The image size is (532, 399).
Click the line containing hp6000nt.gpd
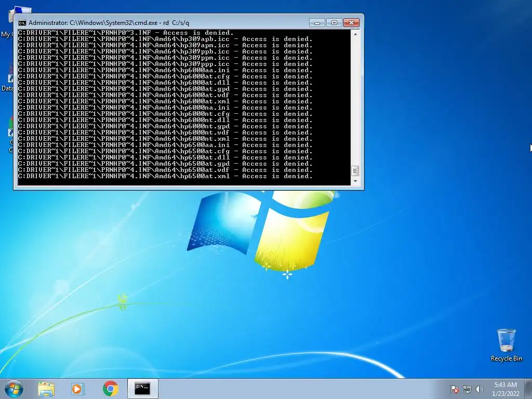pos(165,126)
